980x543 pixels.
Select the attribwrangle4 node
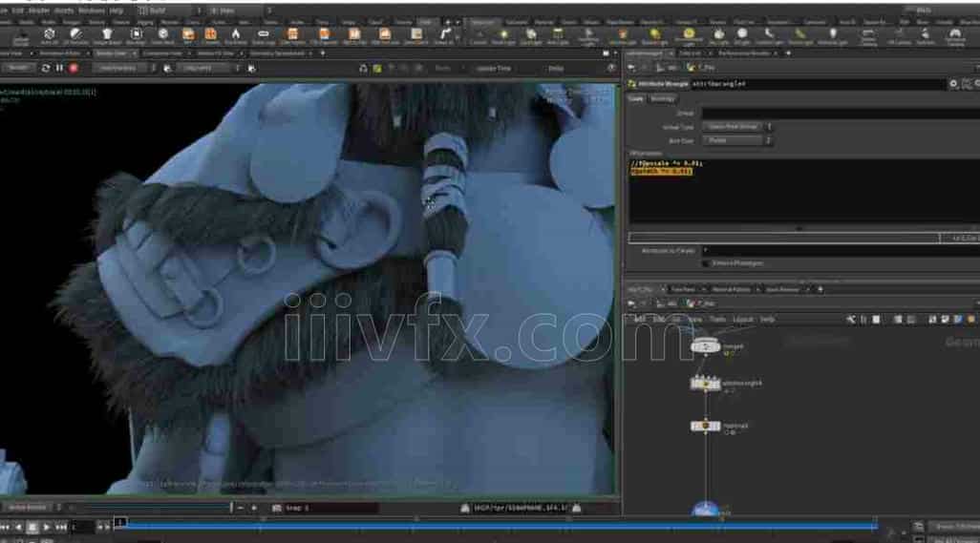pos(706,384)
